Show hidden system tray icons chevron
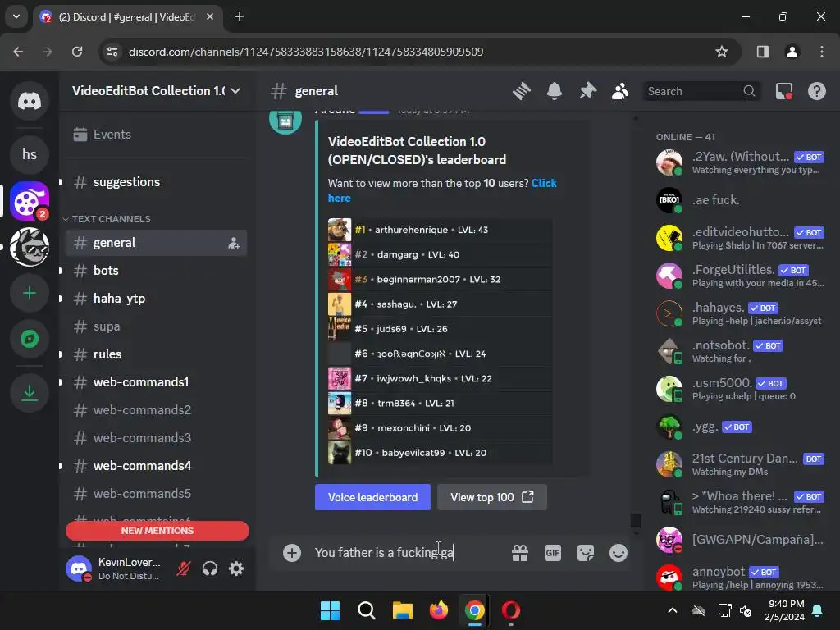This screenshot has height=630, width=840. pyautogui.click(x=673, y=610)
